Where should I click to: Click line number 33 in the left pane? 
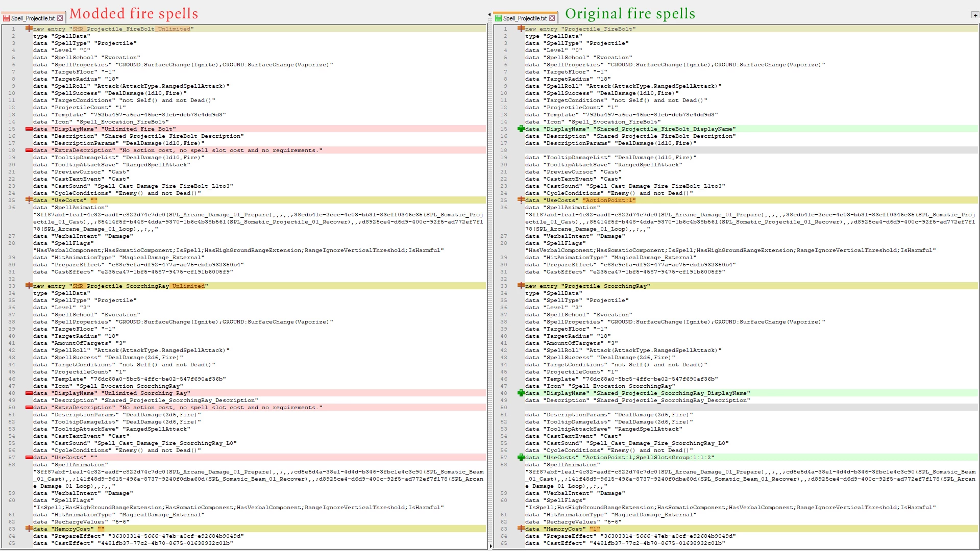point(12,286)
